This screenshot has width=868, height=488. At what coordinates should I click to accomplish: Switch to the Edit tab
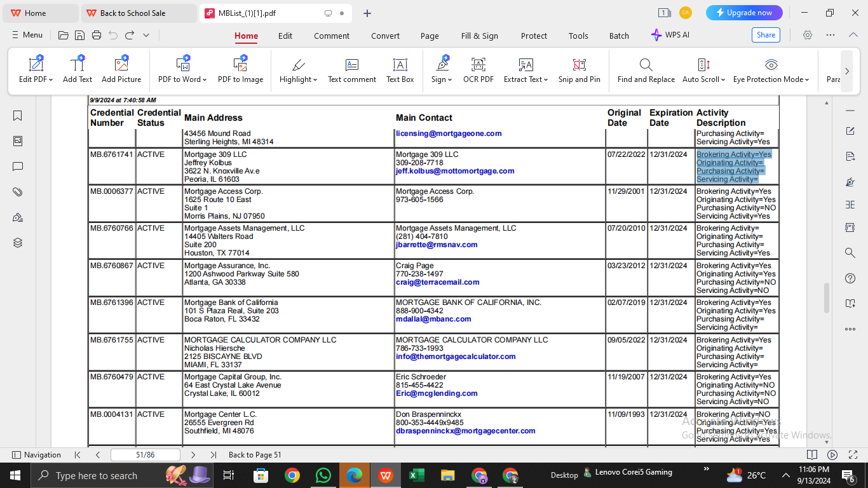[285, 36]
